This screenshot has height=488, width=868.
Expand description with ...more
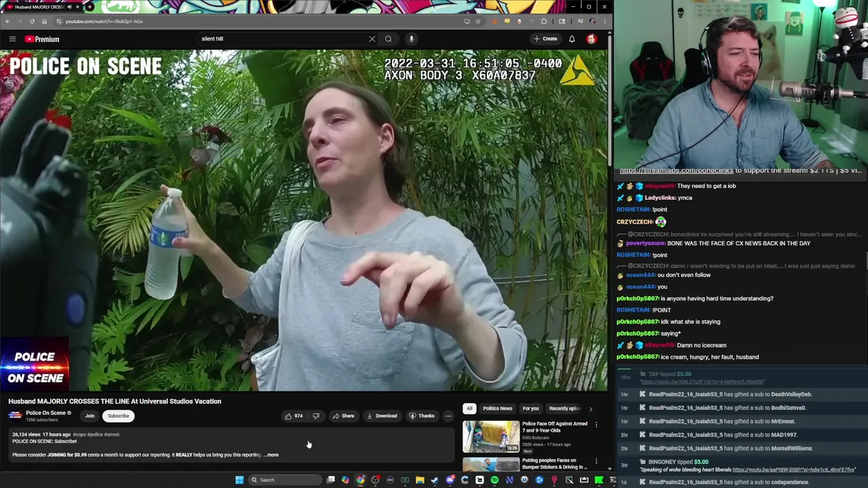[271, 455]
